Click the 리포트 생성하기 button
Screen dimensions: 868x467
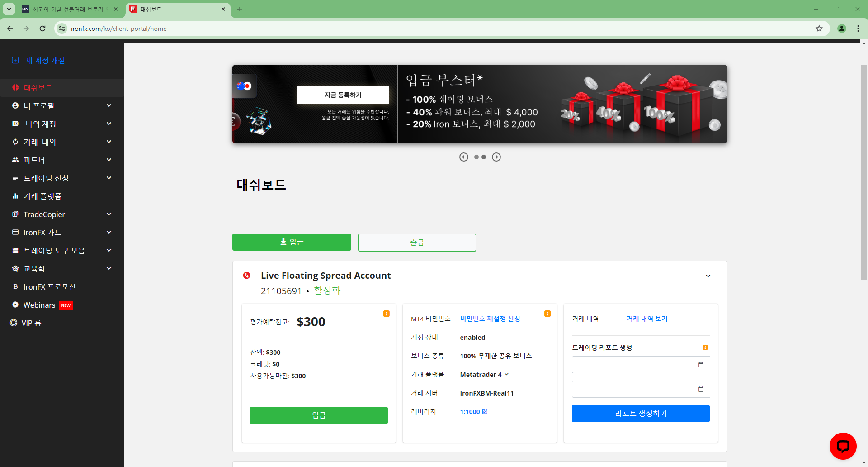click(x=640, y=413)
